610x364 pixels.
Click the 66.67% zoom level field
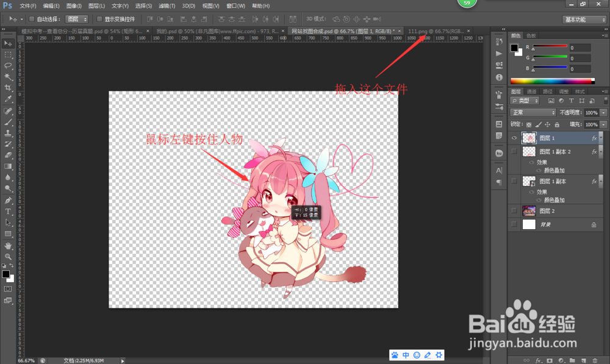point(26,361)
